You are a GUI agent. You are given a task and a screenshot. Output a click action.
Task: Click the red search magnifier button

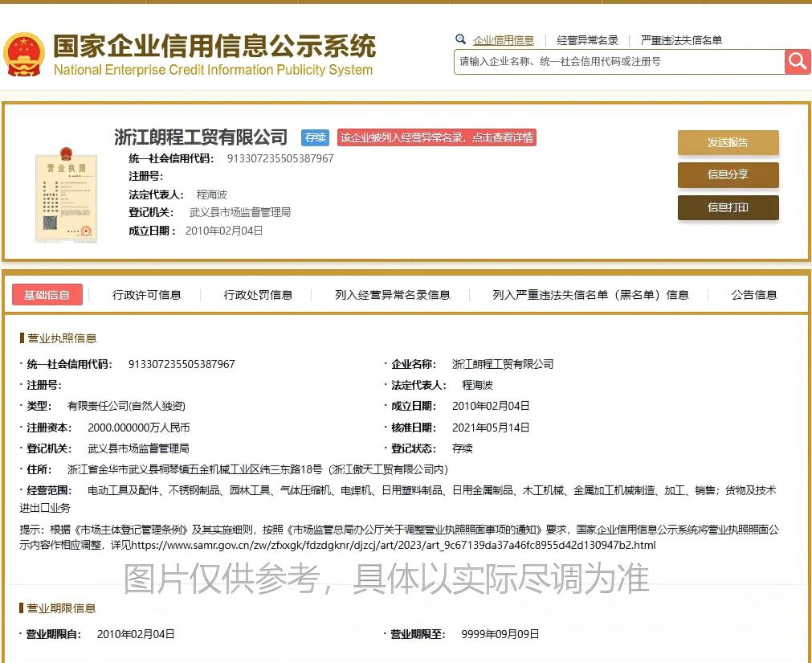(798, 62)
